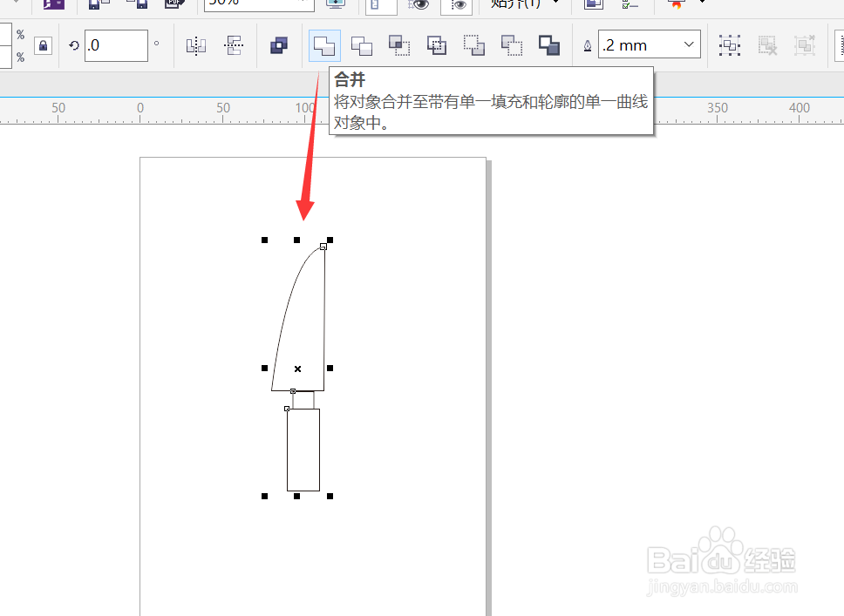The image size is (844, 616).
Task: Click the bottom-left selection handle
Action: coord(264,496)
